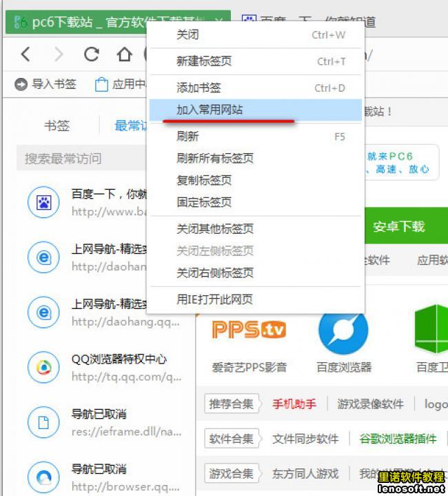Choose 关闭右侧标签页 menu entry
This screenshot has height=496, width=448.
pyautogui.click(x=255, y=272)
